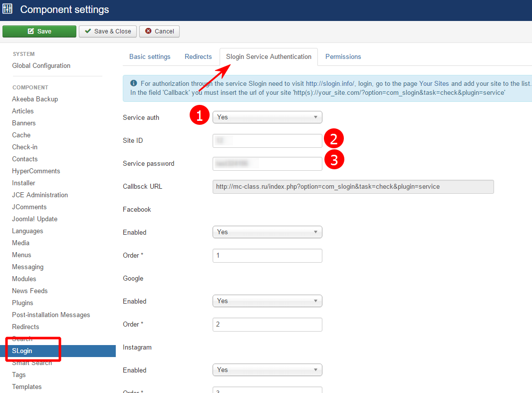The height and width of the screenshot is (393, 532).
Task: Open the Service auth dropdown
Action: coord(267,117)
